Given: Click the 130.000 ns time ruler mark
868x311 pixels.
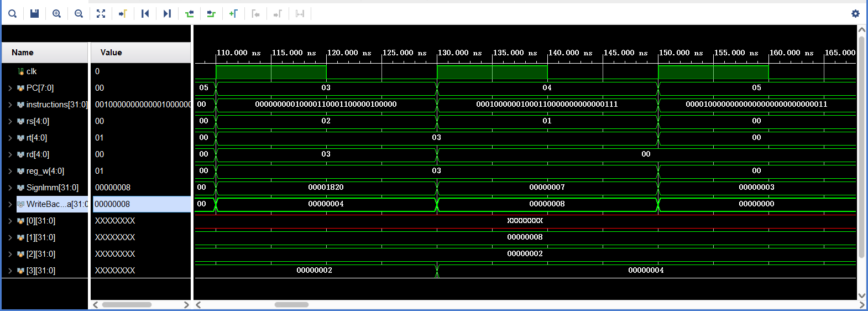Looking at the screenshot, I should coord(459,53).
